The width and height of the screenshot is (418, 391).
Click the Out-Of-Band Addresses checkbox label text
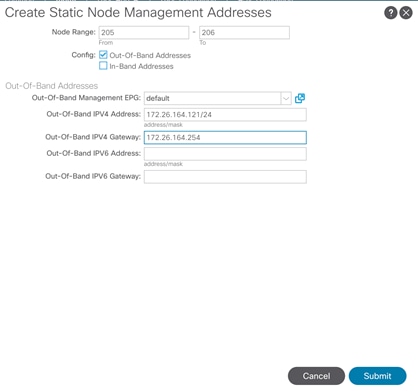click(150, 55)
